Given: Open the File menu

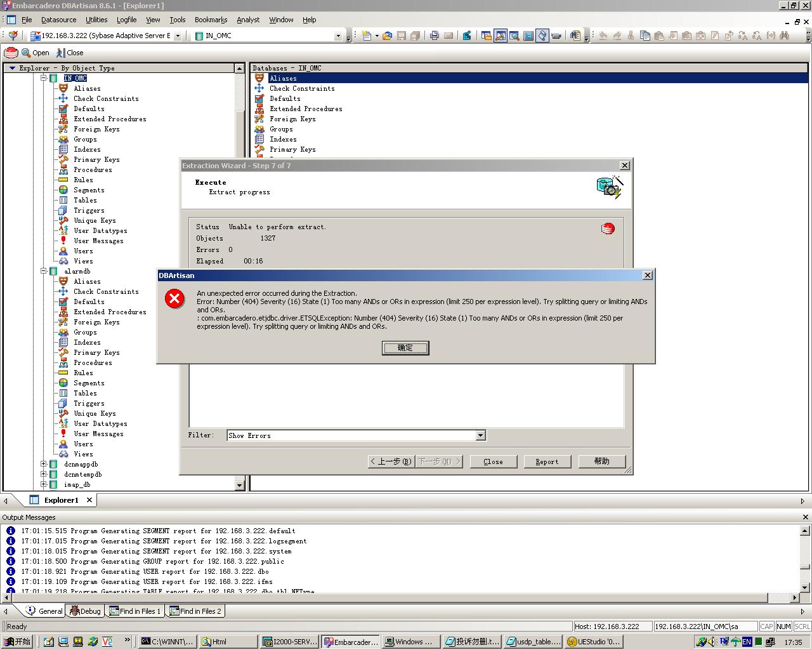Looking at the screenshot, I should (x=27, y=20).
